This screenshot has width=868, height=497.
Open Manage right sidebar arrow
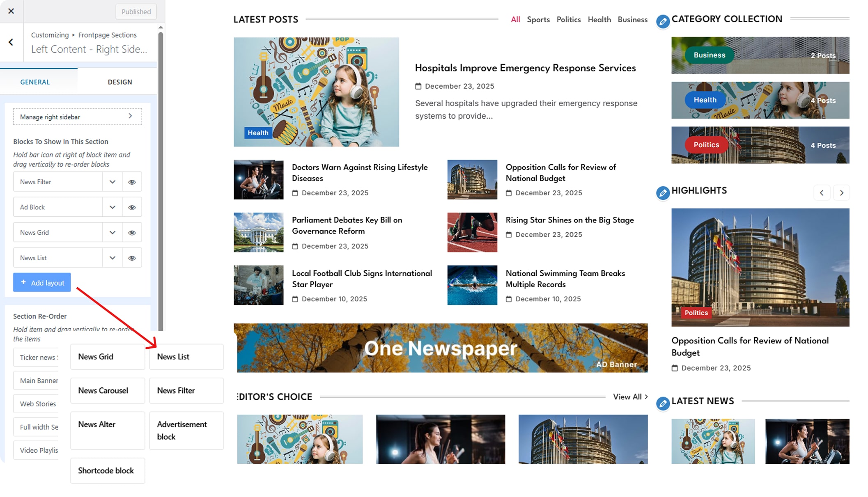[130, 116]
